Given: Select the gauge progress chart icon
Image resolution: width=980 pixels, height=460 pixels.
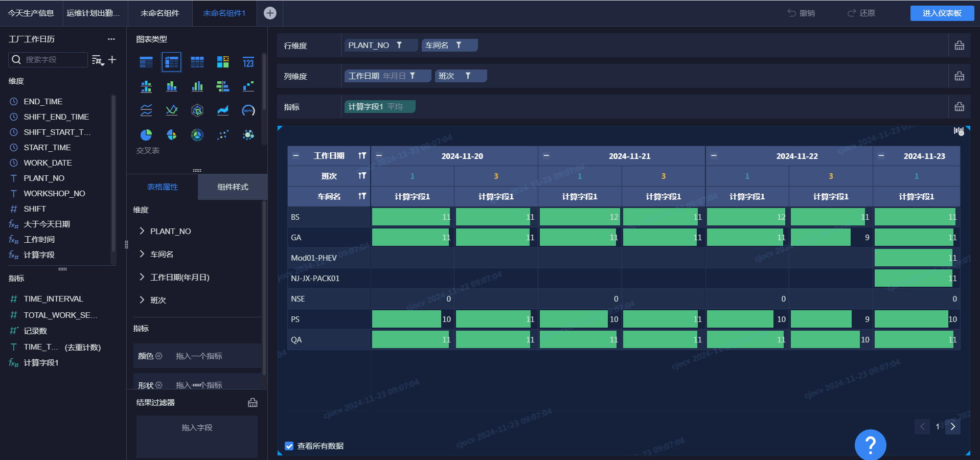Looking at the screenshot, I should pos(248,110).
